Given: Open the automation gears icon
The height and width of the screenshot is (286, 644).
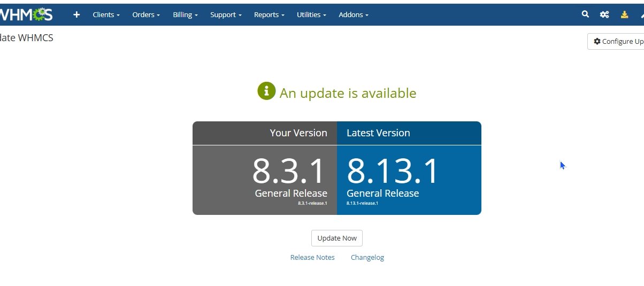Looking at the screenshot, I should pyautogui.click(x=604, y=15).
